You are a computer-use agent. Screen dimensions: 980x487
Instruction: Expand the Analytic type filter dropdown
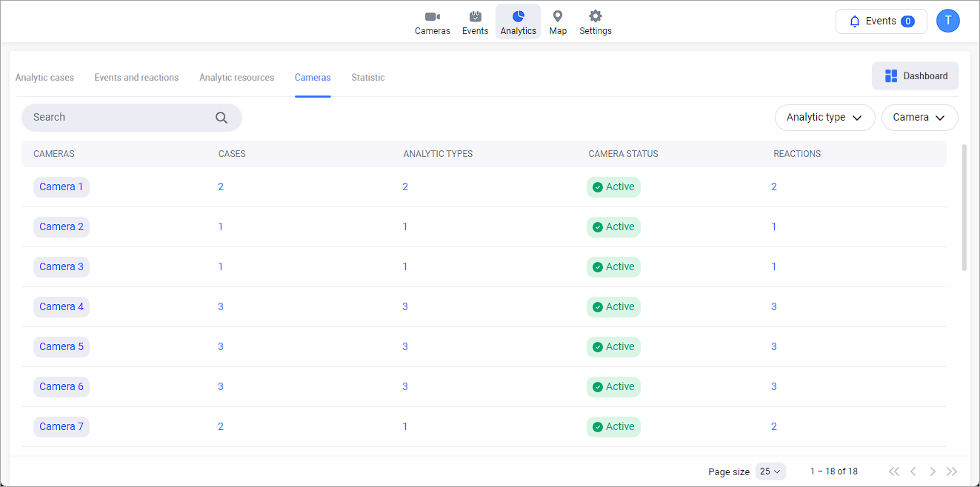coord(824,118)
